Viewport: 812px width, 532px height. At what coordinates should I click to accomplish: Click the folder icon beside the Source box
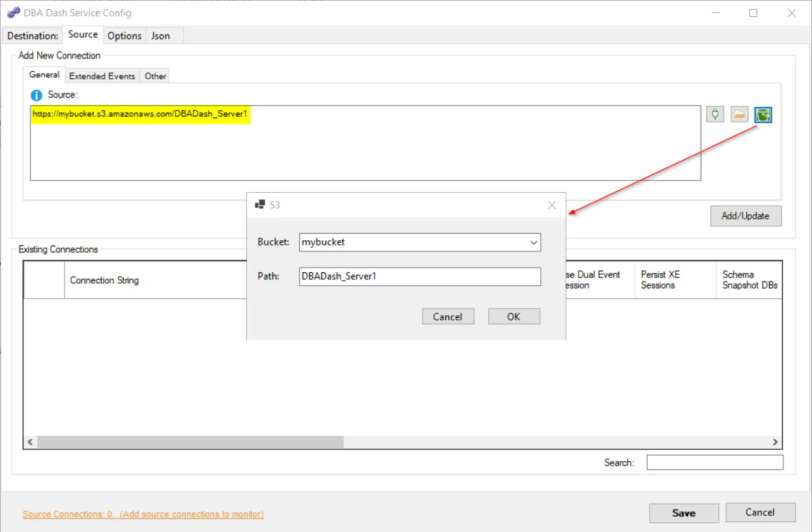point(739,115)
